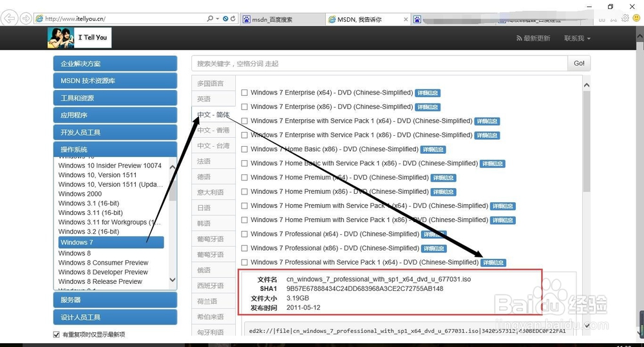Click the I Tell You logo image
Viewport: 644px width, 347px height.
tap(79, 38)
